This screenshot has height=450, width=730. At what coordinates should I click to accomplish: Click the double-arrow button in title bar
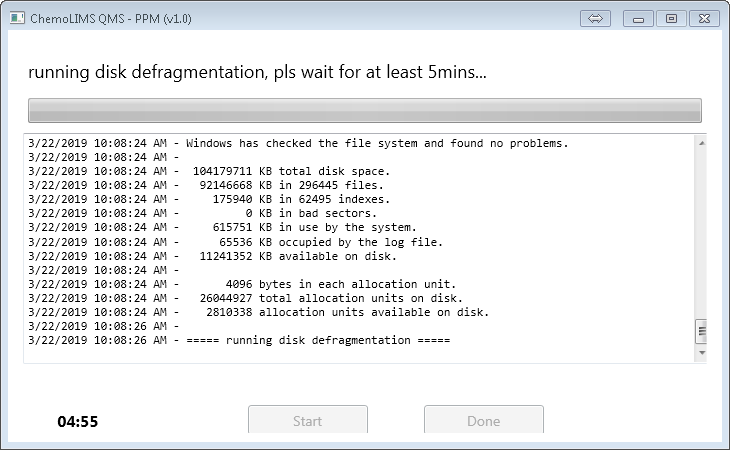594,18
